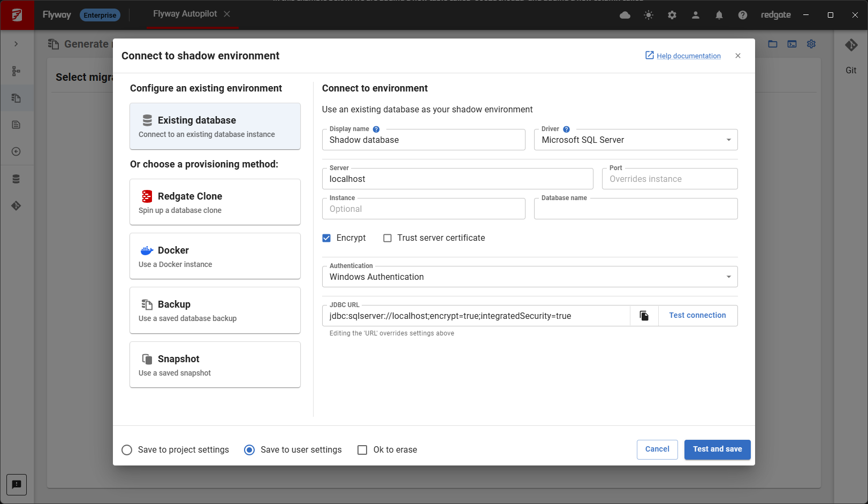This screenshot has width=868, height=504.
Task: Show Display name help tooltip icon
Action: (376, 129)
